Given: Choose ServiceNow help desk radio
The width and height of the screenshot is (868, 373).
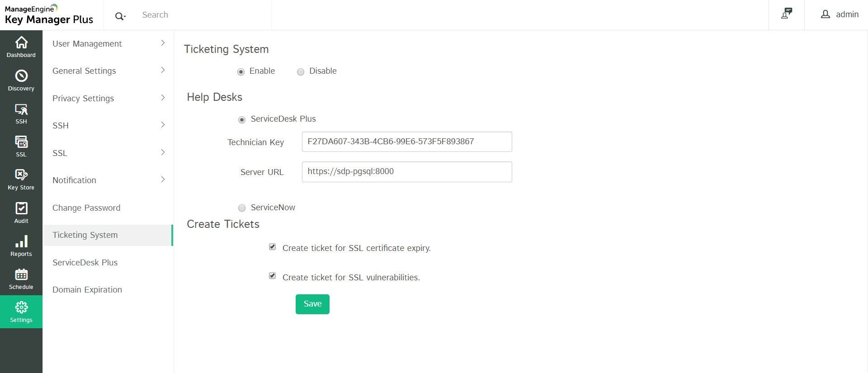Looking at the screenshot, I should point(242,208).
